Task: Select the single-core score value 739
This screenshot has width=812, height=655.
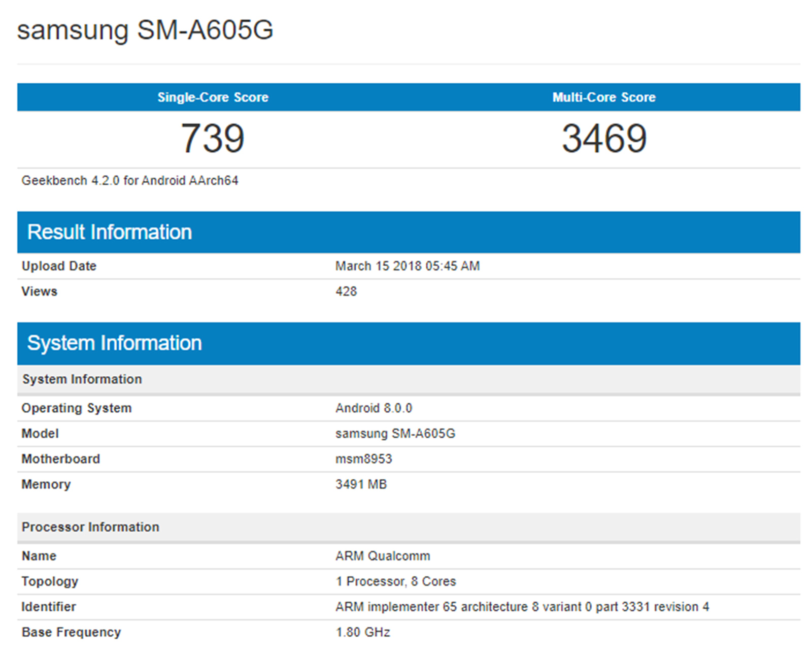Action: [x=213, y=138]
